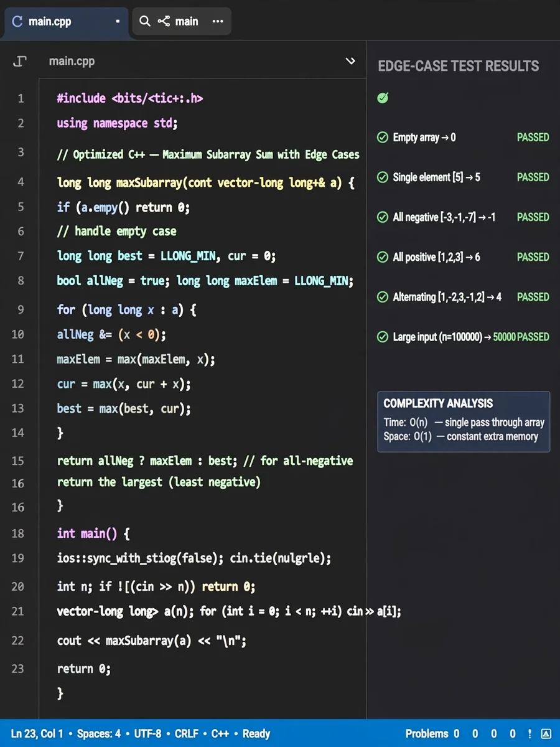The height and width of the screenshot is (747, 560).
Task: Click the warning triangle icon in status bar
Action: (546, 733)
